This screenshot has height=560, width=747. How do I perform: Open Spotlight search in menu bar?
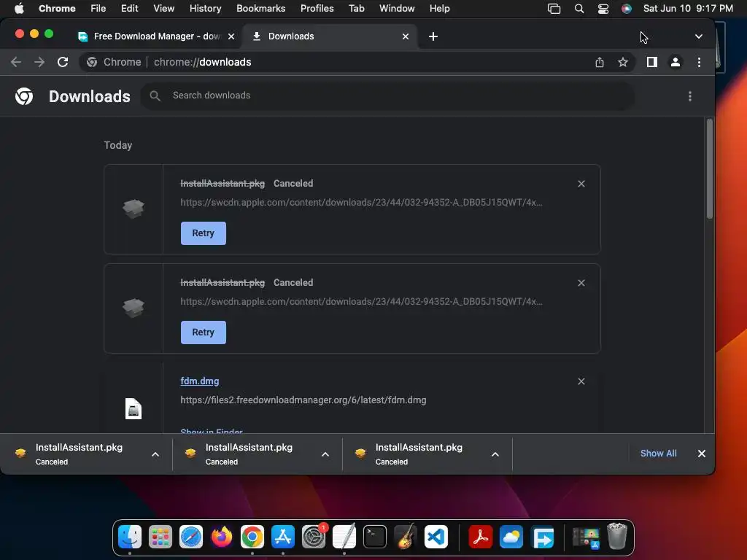(x=578, y=9)
